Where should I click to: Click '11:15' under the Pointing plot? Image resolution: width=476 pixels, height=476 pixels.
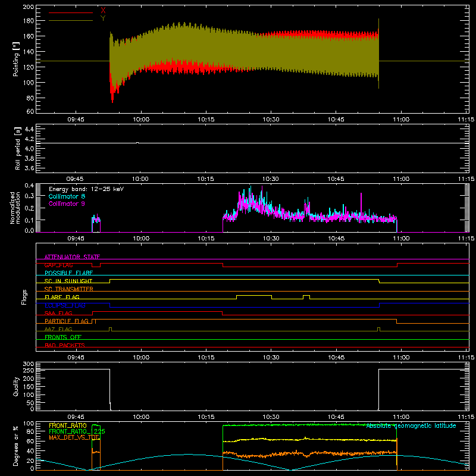pos(466,120)
